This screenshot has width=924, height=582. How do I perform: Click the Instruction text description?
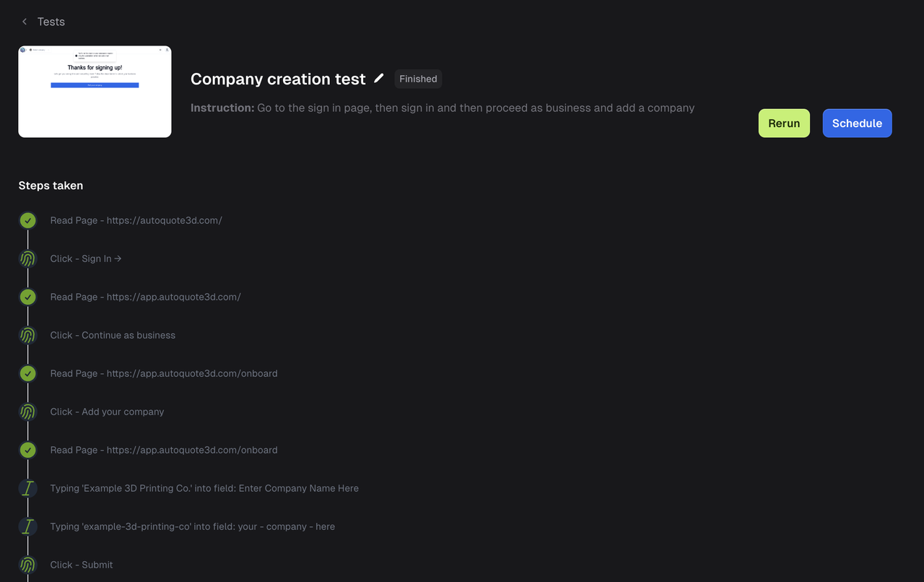tap(443, 108)
